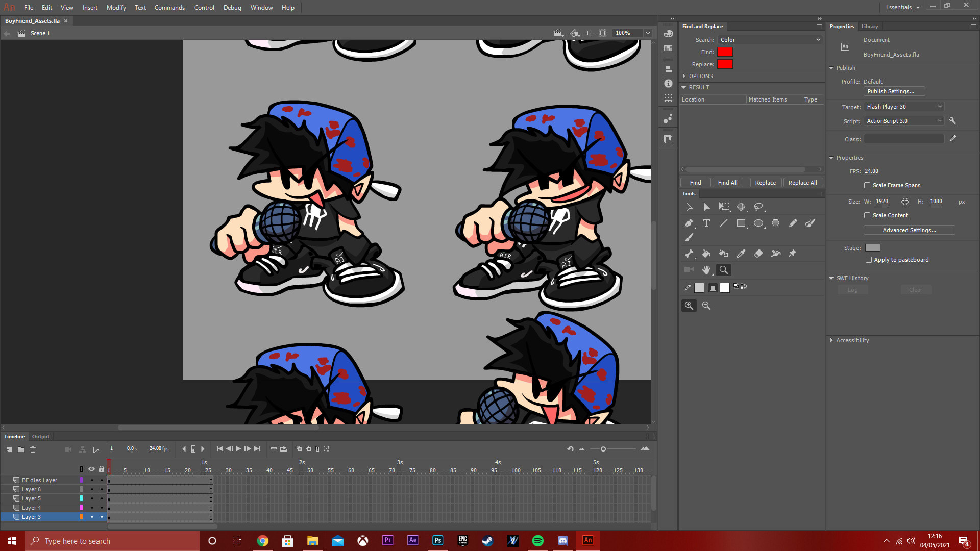Open the stage zoom 100% dropdown
This screenshot has height=551, width=980.
648,33
